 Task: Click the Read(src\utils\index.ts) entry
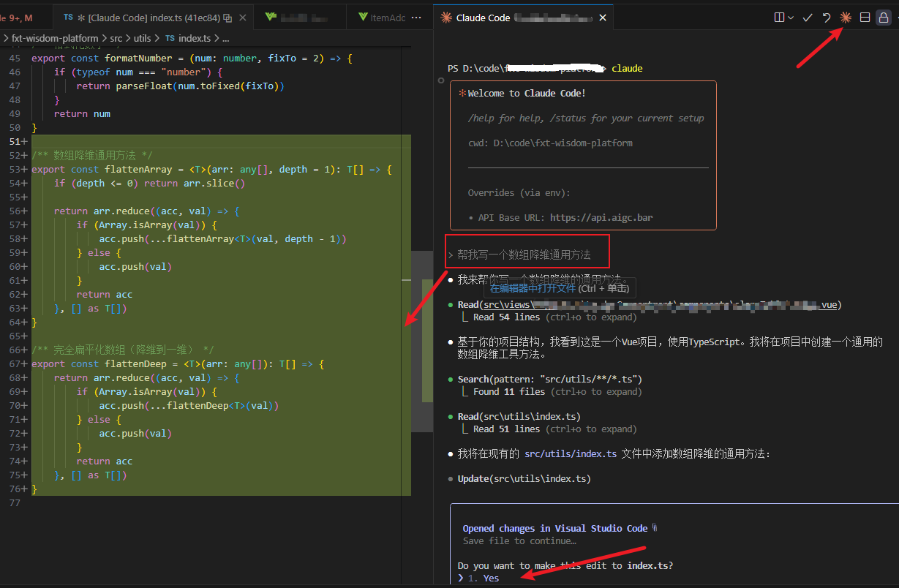point(519,417)
